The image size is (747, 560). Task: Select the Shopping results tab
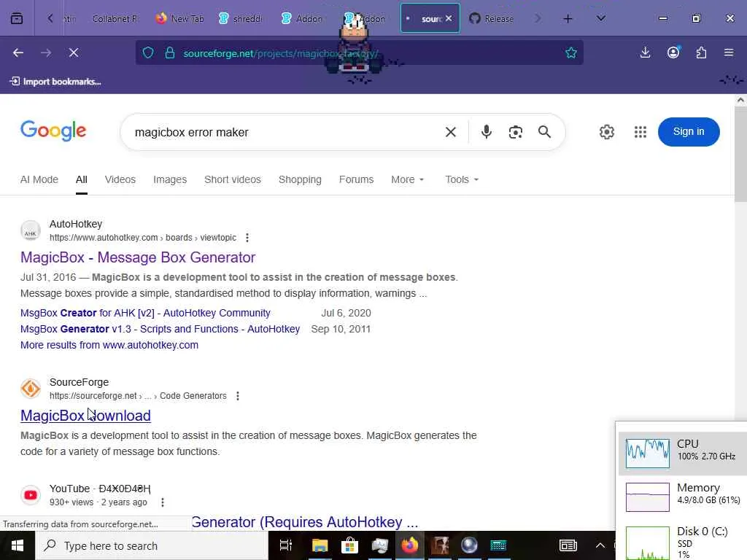tap(300, 179)
